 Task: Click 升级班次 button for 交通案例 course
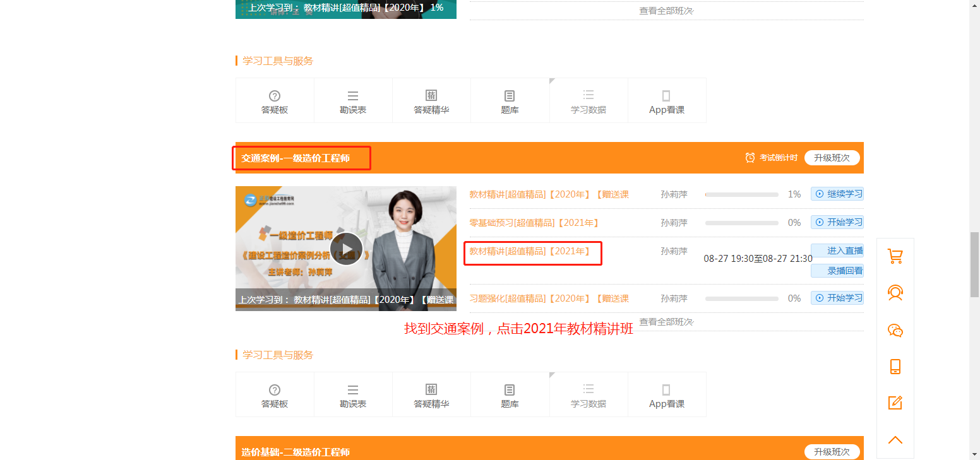point(832,158)
